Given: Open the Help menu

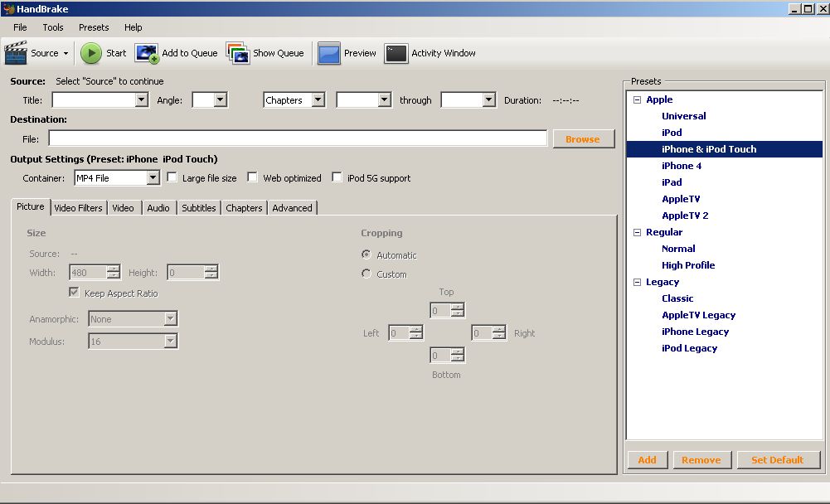Looking at the screenshot, I should click(133, 27).
